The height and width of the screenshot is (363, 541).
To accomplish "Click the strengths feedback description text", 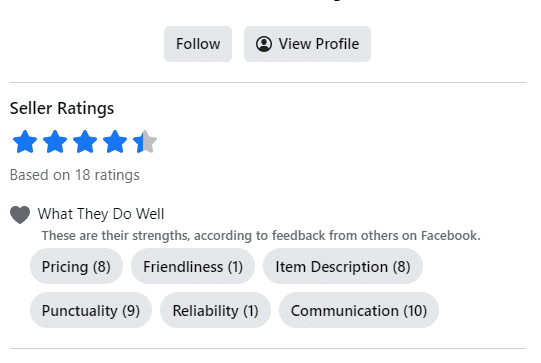I will point(261,236).
